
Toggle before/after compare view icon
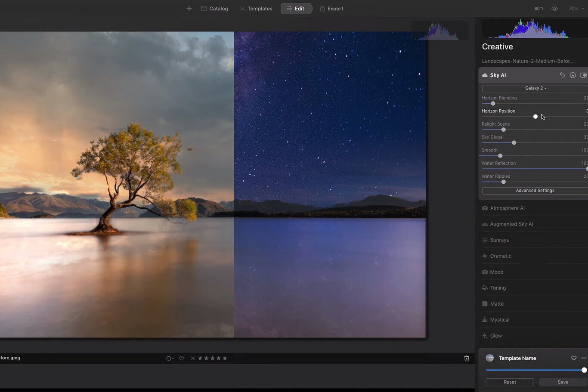(538, 9)
